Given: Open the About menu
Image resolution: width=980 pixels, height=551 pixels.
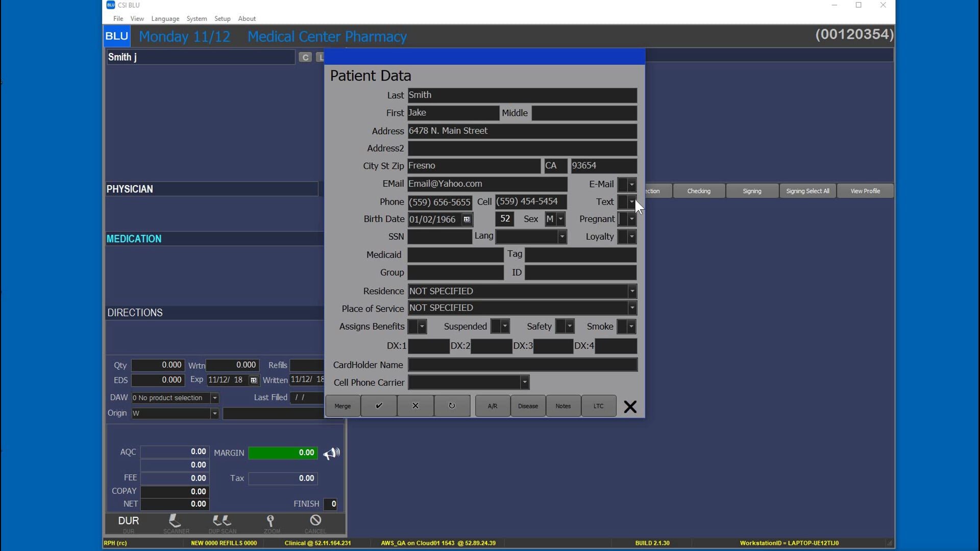Looking at the screenshot, I should 247,18.
